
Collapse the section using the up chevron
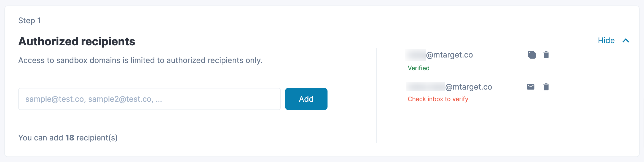click(x=626, y=41)
